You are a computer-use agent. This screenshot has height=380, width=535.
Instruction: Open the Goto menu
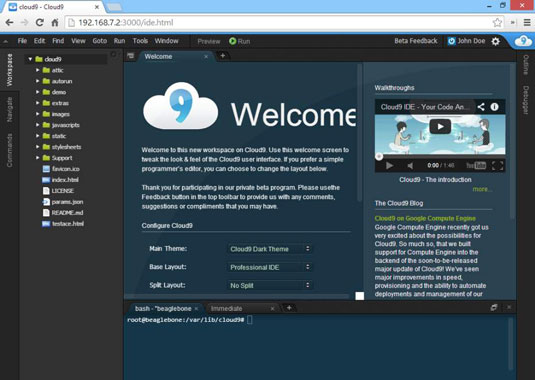[100, 41]
